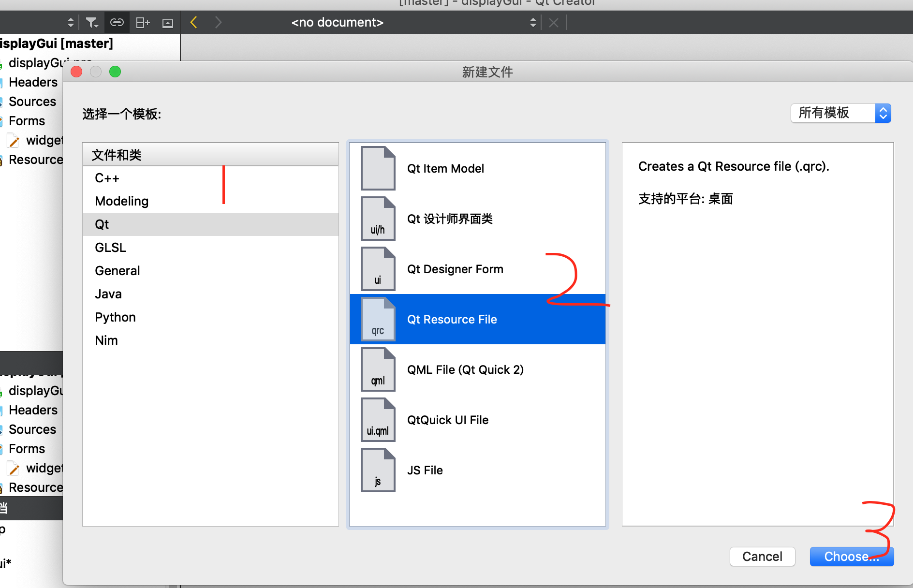The width and height of the screenshot is (913, 588).
Task: Select the Qt Designer Form template
Action: coord(455,269)
